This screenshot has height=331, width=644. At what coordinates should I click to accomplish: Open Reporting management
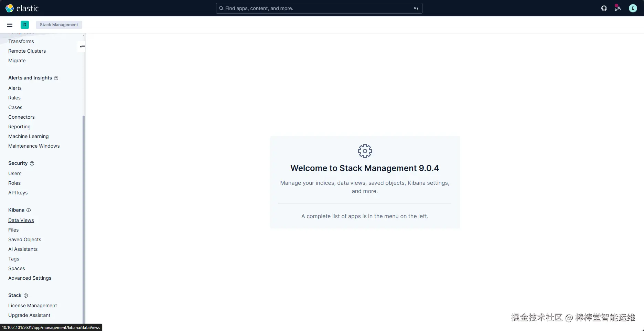(x=19, y=127)
